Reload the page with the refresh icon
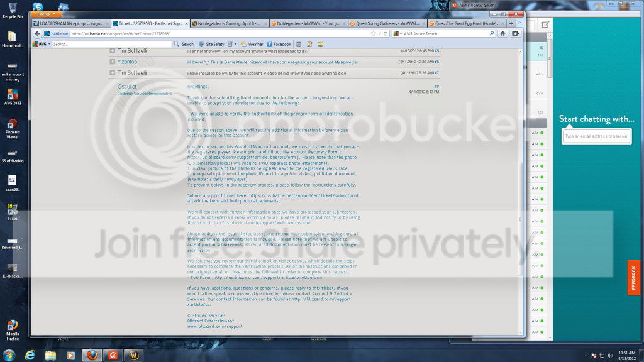 click(386, 34)
